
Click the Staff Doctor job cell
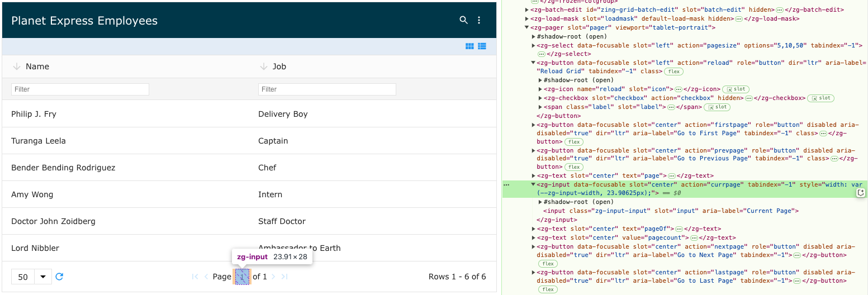[x=373, y=221]
